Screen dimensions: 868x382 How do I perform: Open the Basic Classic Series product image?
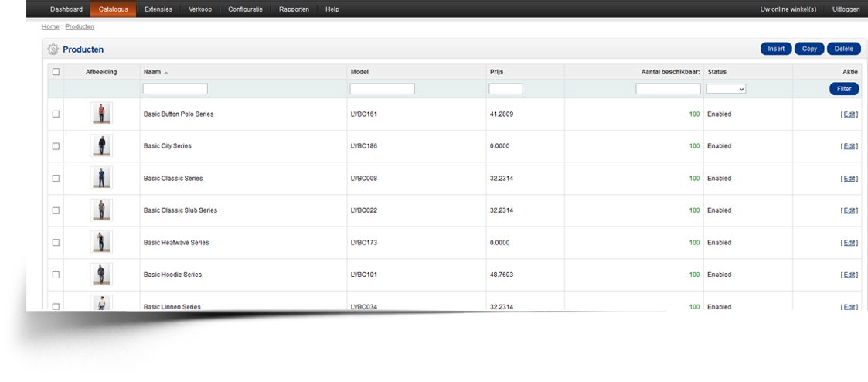(101, 178)
